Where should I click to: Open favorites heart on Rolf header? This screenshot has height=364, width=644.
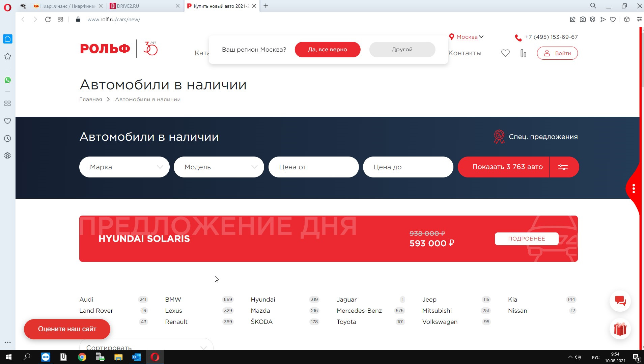pyautogui.click(x=505, y=53)
